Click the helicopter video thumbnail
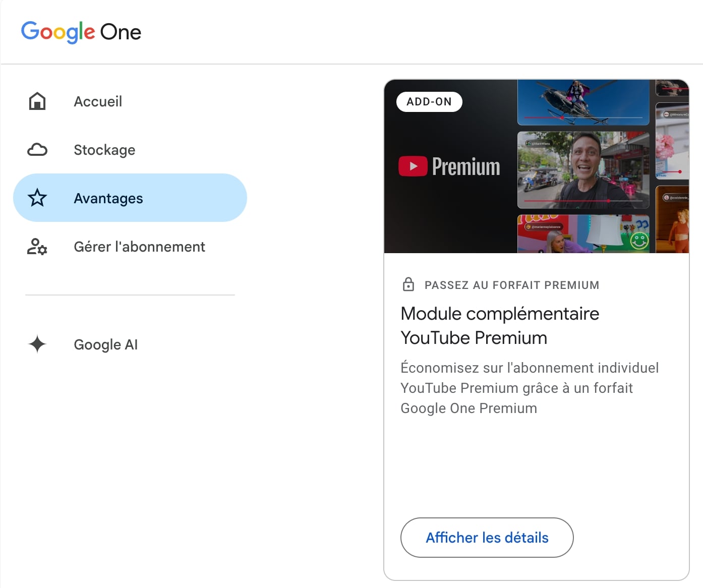The height and width of the screenshot is (588, 703). (582, 101)
